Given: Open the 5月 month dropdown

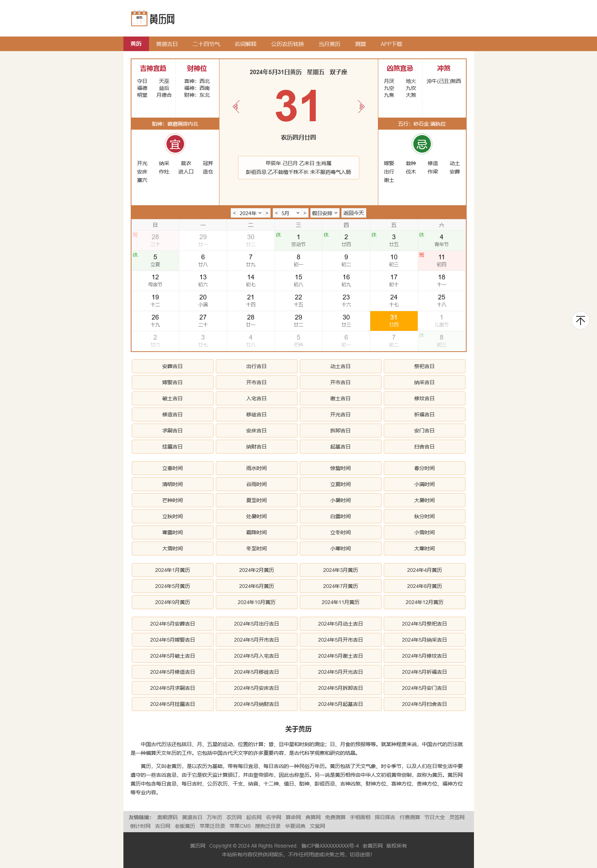Looking at the screenshot, I should coord(290,213).
